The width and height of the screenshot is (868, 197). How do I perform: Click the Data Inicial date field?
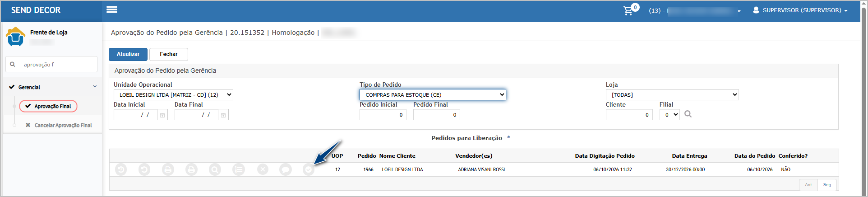point(135,115)
